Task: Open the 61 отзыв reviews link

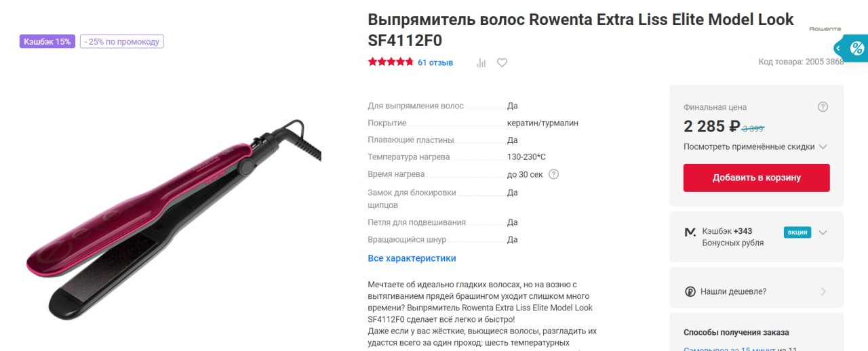Action: point(435,62)
